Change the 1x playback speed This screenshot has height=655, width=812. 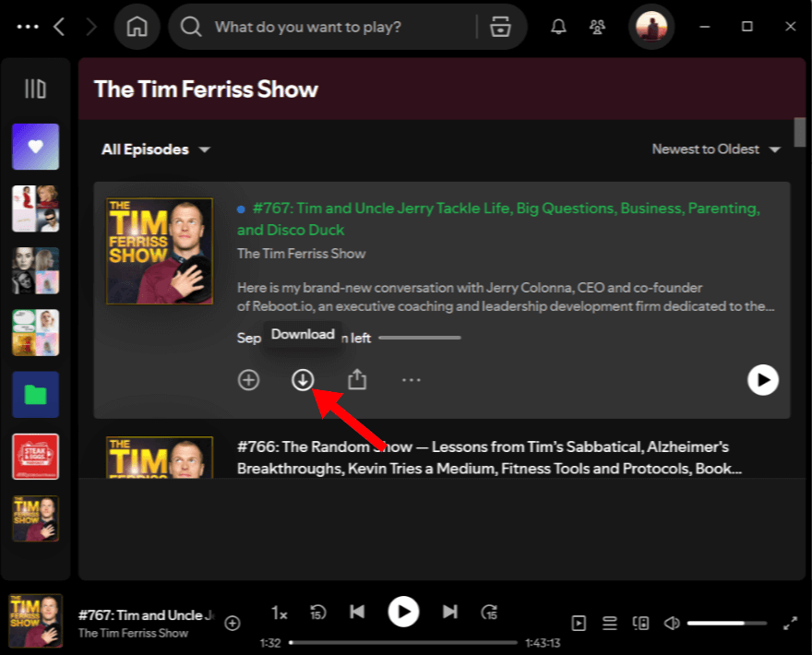(x=279, y=613)
